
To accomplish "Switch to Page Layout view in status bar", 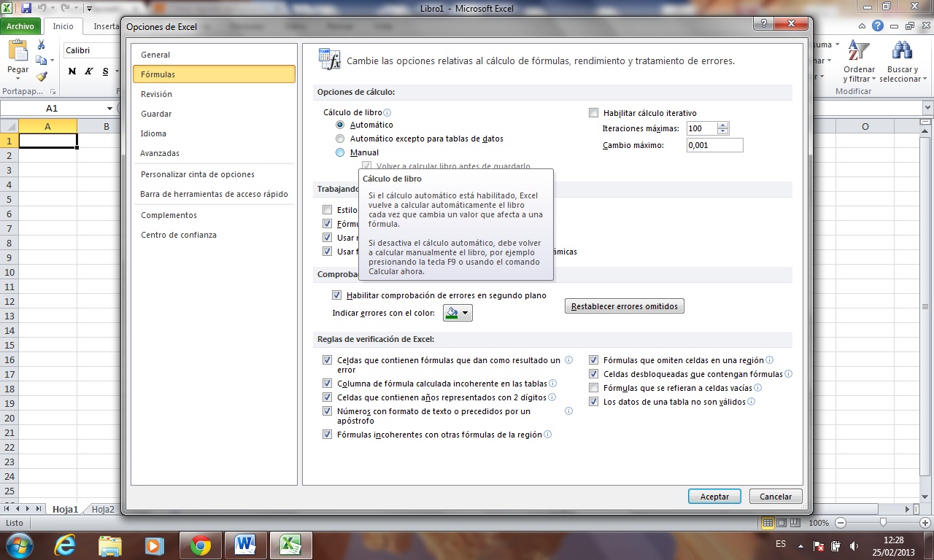I will tap(781, 523).
